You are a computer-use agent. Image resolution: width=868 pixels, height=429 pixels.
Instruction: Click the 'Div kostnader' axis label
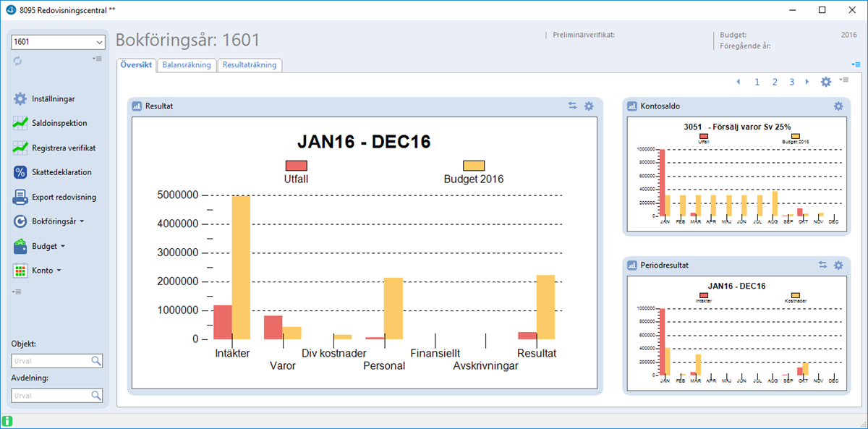334,353
